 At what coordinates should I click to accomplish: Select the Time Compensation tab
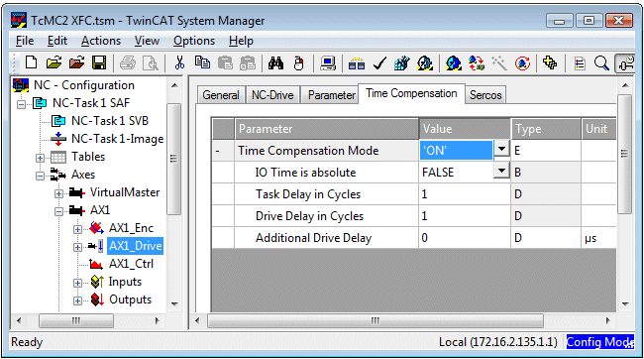tap(411, 93)
